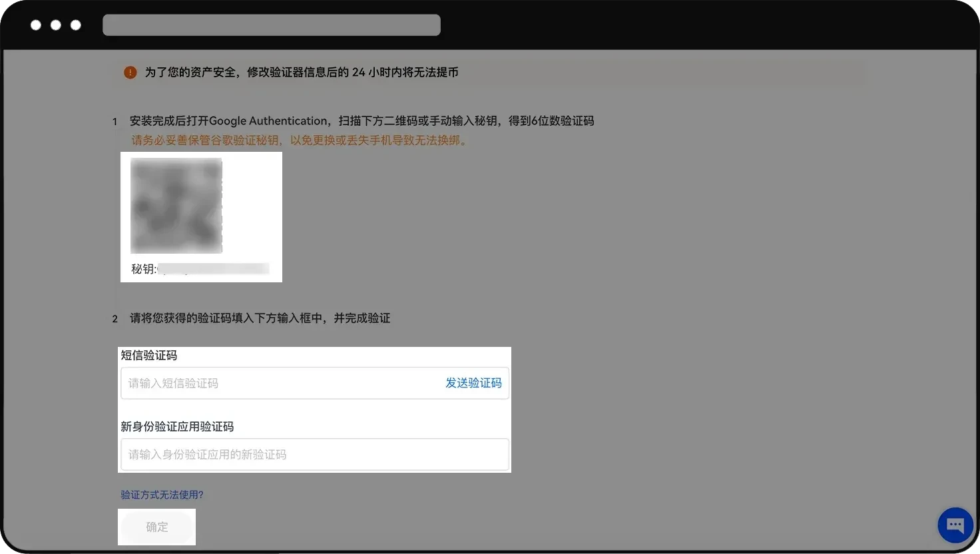Click the browser address bar
Image resolution: width=980 pixels, height=554 pixels.
tap(272, 25)
